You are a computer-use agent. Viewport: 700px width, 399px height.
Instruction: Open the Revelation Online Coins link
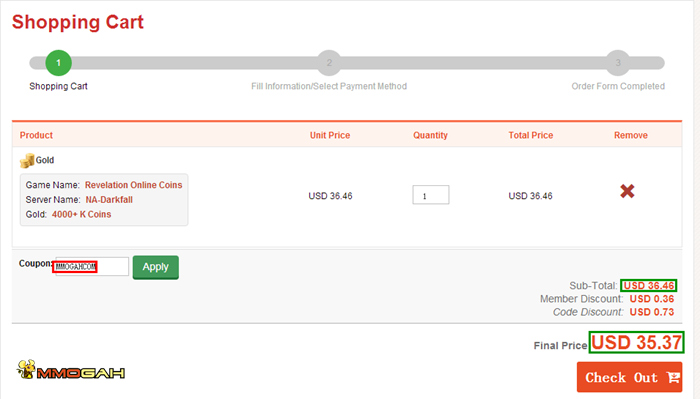133,185
